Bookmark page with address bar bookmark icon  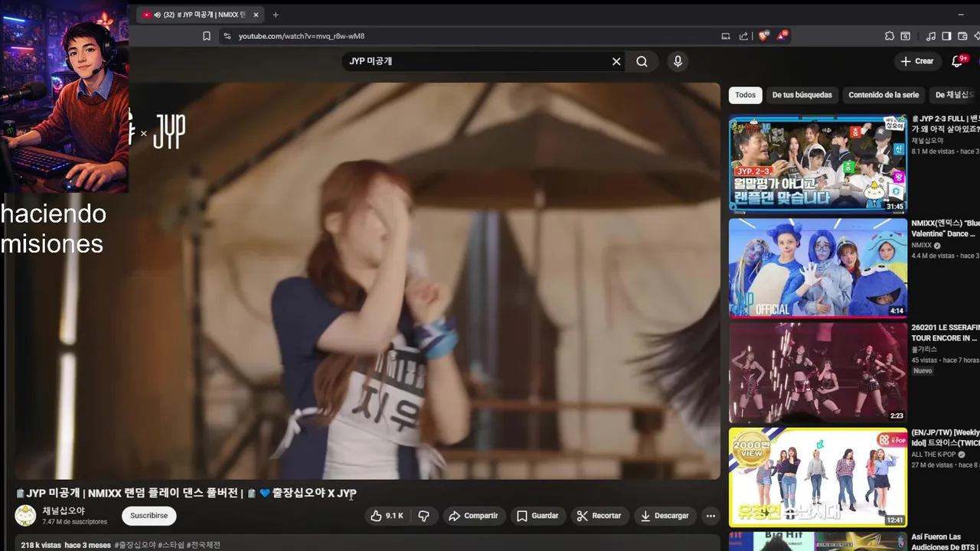[207, 36]
